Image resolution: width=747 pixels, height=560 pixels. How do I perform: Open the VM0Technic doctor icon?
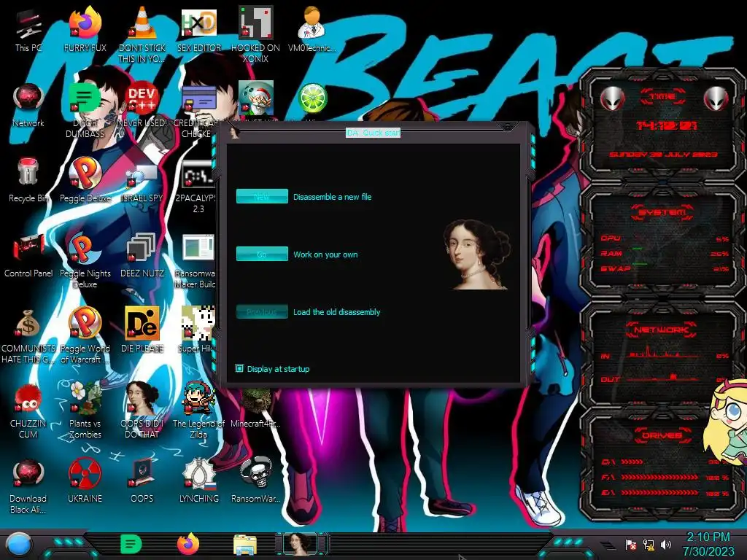pyautogui.click(x=312, y=29)
